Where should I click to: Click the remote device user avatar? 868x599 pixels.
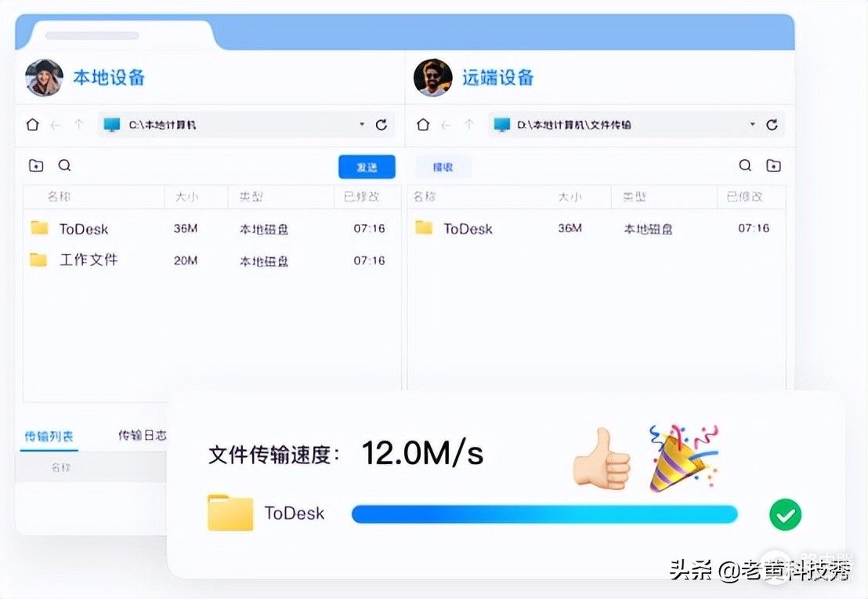(433, 78)
